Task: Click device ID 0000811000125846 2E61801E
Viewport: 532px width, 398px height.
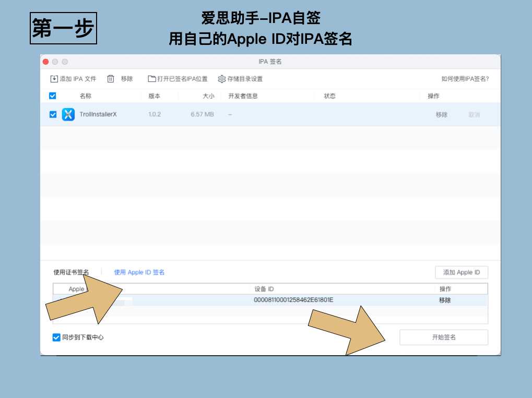Action: 293,300
